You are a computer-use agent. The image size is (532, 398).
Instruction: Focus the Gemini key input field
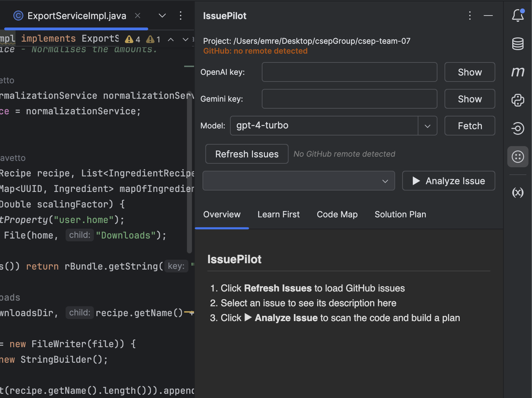(x=350, y=99)
